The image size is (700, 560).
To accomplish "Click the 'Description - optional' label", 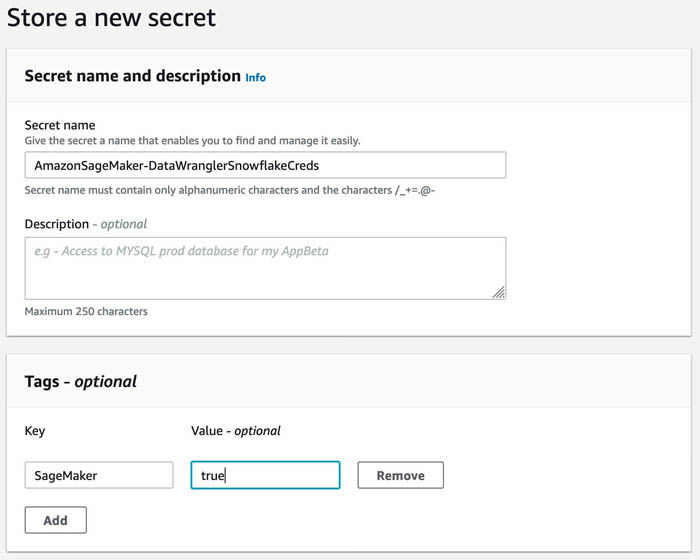I will coord(86,224).
